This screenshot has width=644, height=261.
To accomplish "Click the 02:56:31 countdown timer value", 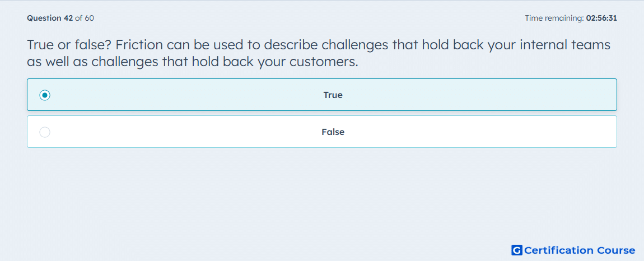I will (x=601, y=18).
